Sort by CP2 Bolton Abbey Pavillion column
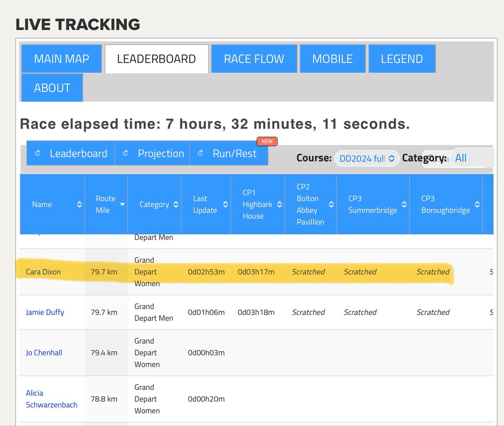Image resolution: width=504 pixels, height=426 pixels. pos(311,204)
